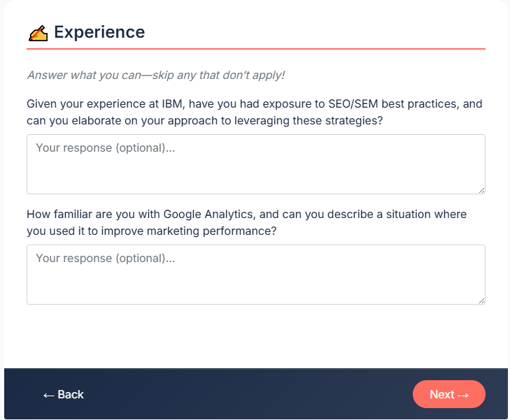Image resolution: width=510 pixels, height=420 pixels.
Task: Click the left arrow in the Back button
Action: click(x=48, y=395)
